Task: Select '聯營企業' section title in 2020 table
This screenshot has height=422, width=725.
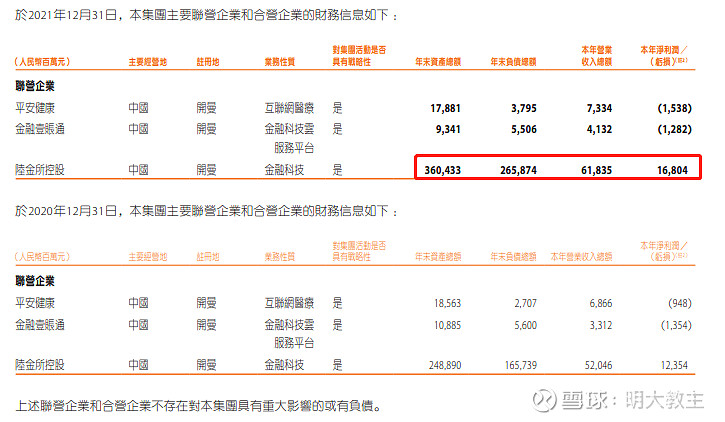Action: click(35, 281)
